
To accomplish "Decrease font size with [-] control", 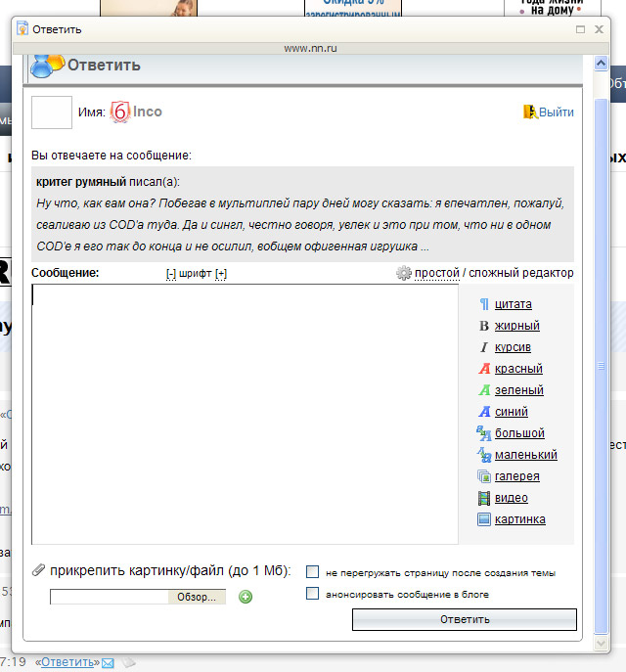I will (x=171, y=273).
